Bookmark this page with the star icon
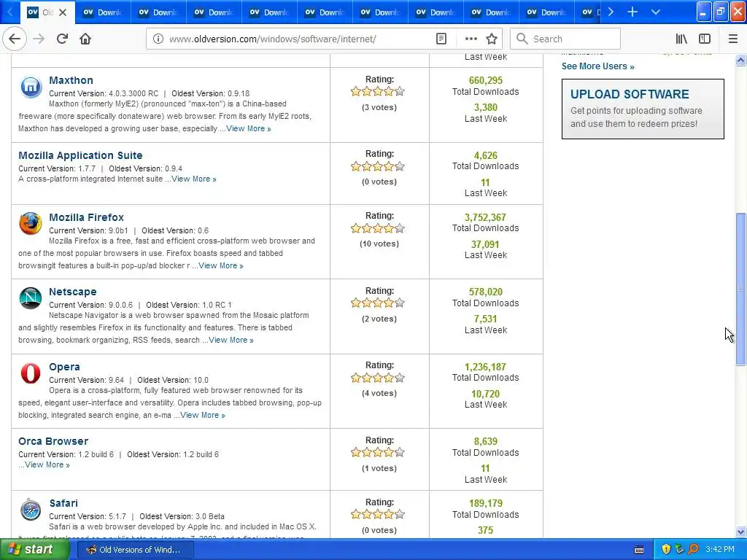 pos(492,39)
